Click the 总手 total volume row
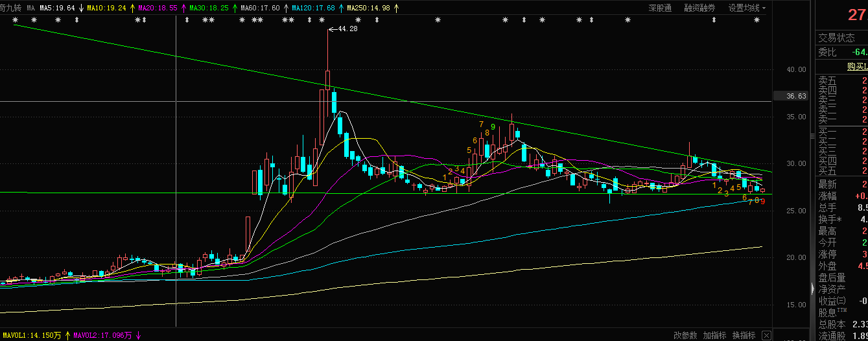868x341 pixels. 841,207
